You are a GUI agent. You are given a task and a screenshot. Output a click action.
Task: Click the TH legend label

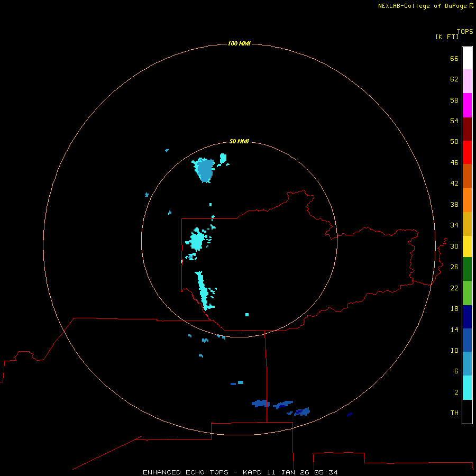tap(454, 413)
